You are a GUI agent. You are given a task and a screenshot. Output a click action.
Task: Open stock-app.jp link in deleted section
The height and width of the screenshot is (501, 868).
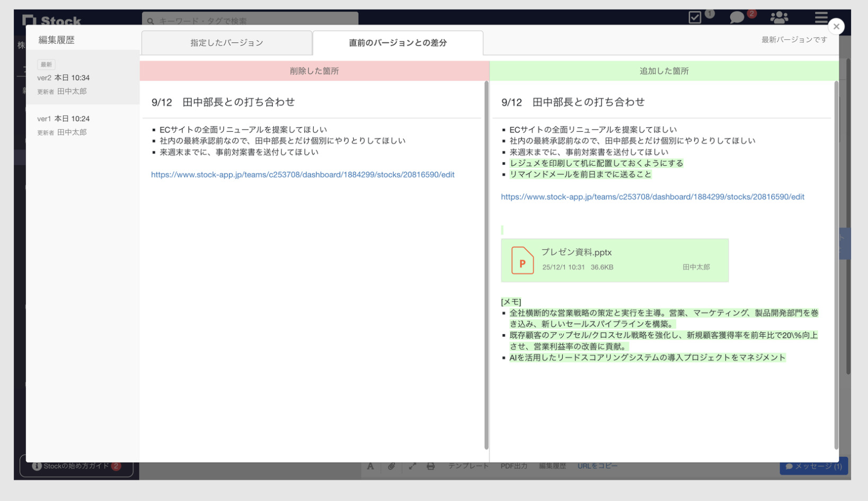click(303, 175)
